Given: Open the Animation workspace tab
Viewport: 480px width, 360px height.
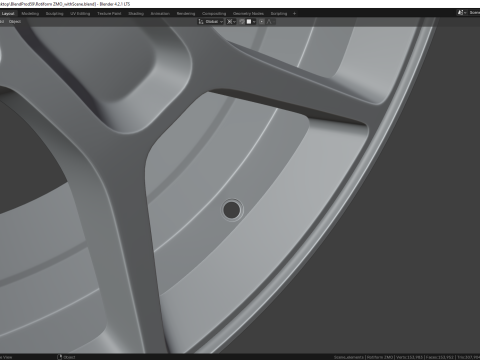Looking at the screenshot, I should (x=160, y=14).
